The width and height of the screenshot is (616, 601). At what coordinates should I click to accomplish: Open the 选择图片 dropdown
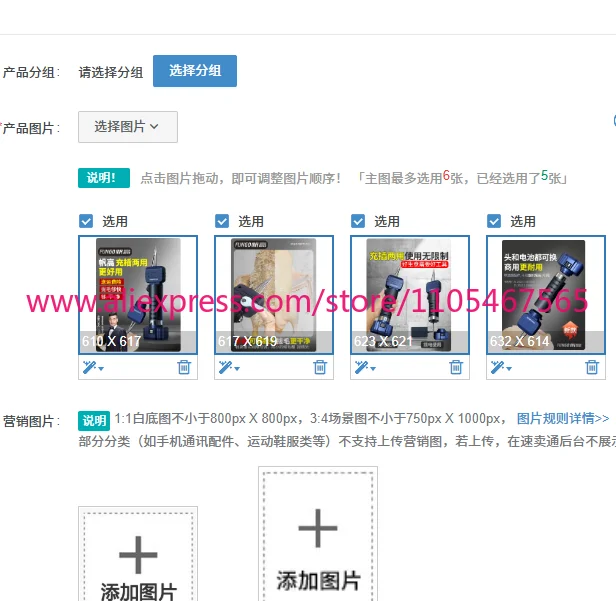128,127
